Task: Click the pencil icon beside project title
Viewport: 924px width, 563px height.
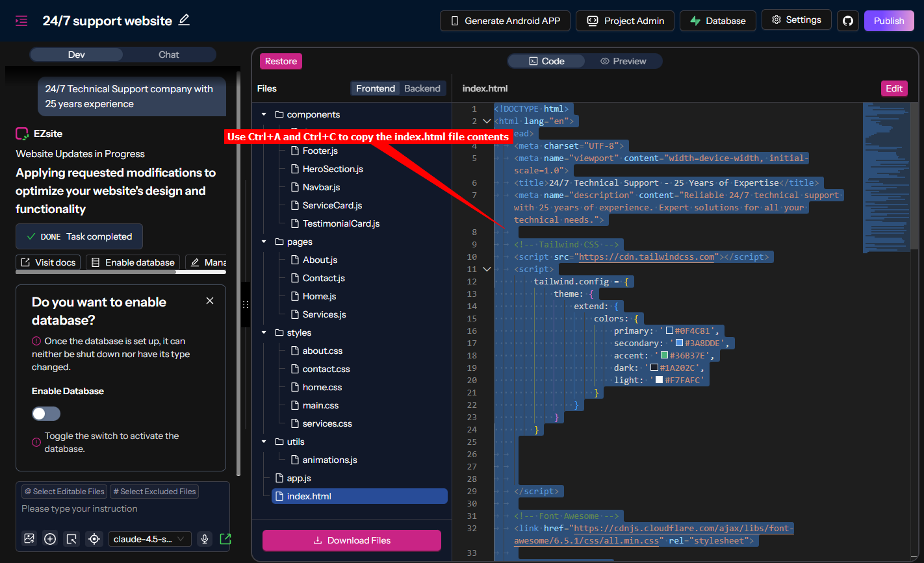Action: click(x=185, y=20)
